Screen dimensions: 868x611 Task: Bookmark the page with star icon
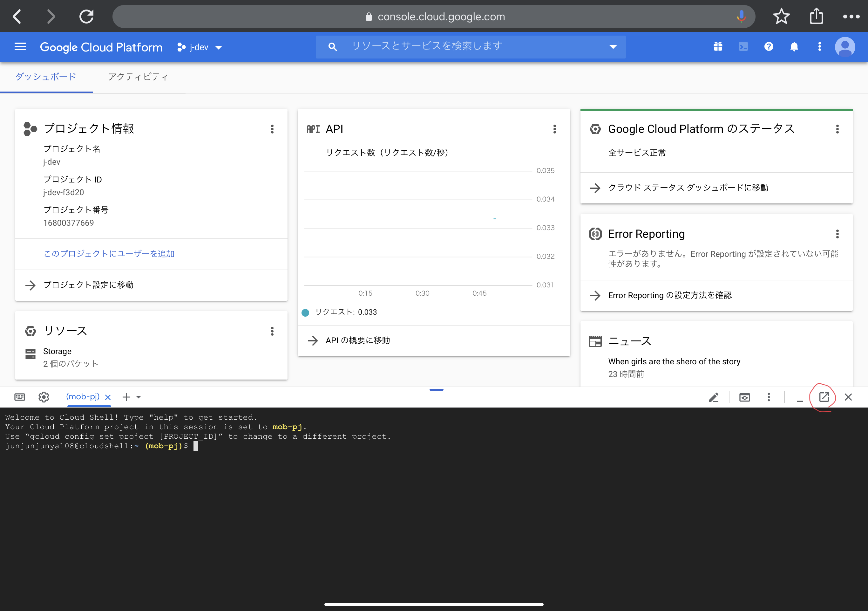click(x=782, y=16)
